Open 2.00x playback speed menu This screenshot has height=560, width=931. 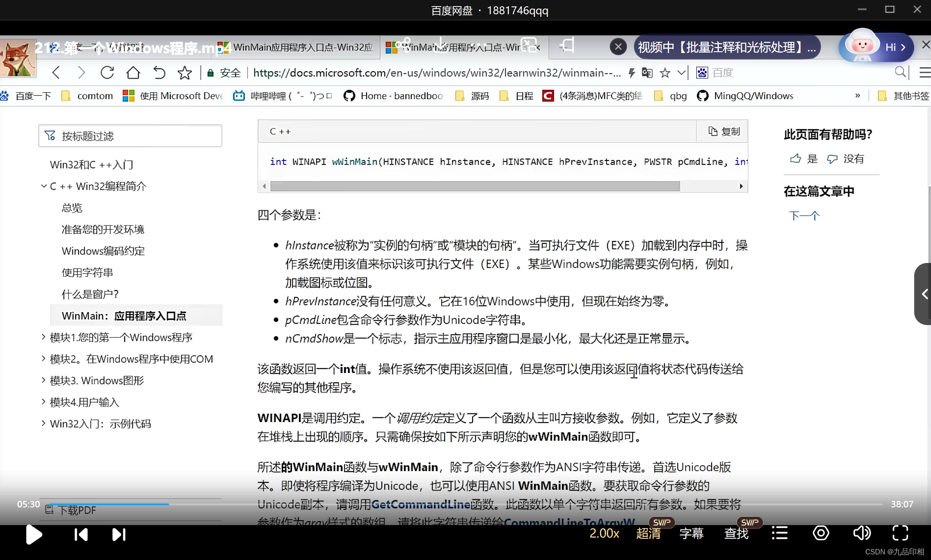pos(604,533)
